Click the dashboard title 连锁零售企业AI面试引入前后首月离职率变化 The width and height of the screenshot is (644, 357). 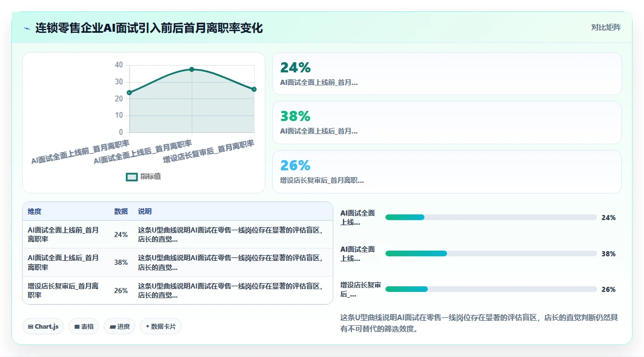click(x=149, y=28)
